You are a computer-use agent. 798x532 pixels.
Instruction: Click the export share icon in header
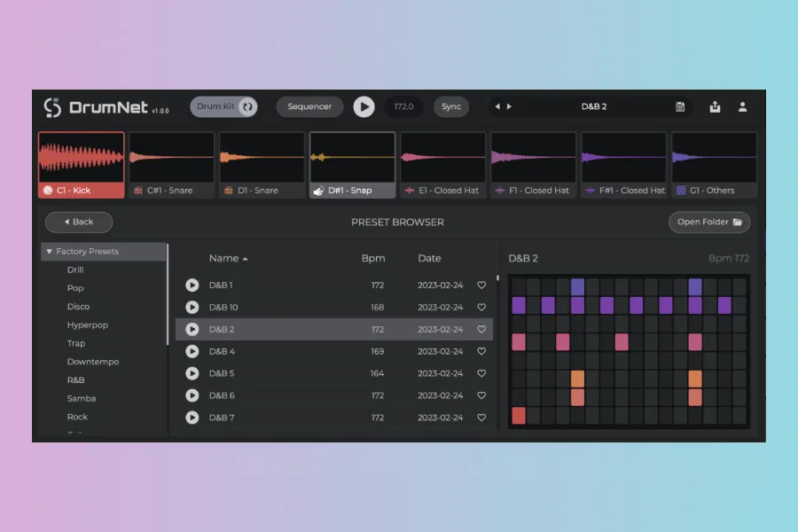[715, 106]
